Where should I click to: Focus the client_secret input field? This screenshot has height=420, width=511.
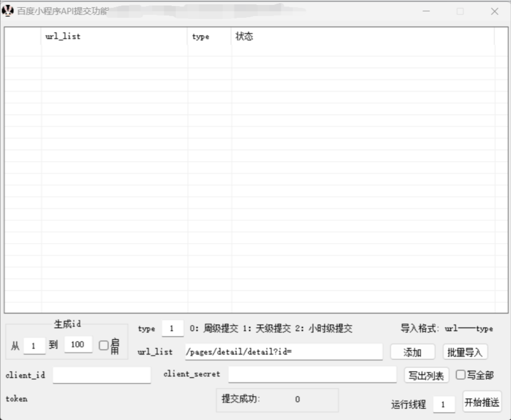pos(312,375)
